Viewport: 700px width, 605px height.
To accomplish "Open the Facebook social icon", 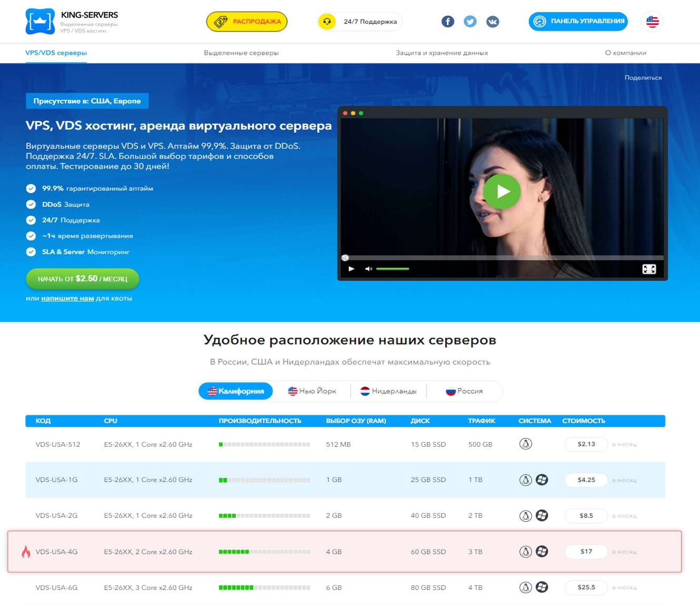I will click(448, 22).
